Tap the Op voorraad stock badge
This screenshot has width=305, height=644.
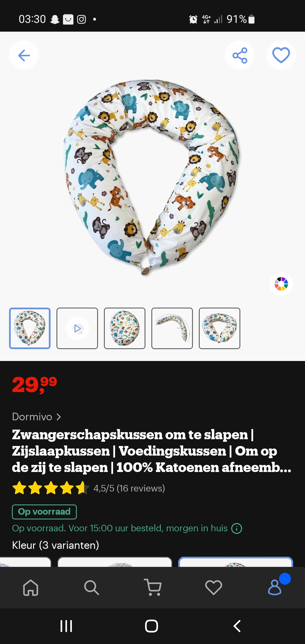pos(44,512)
